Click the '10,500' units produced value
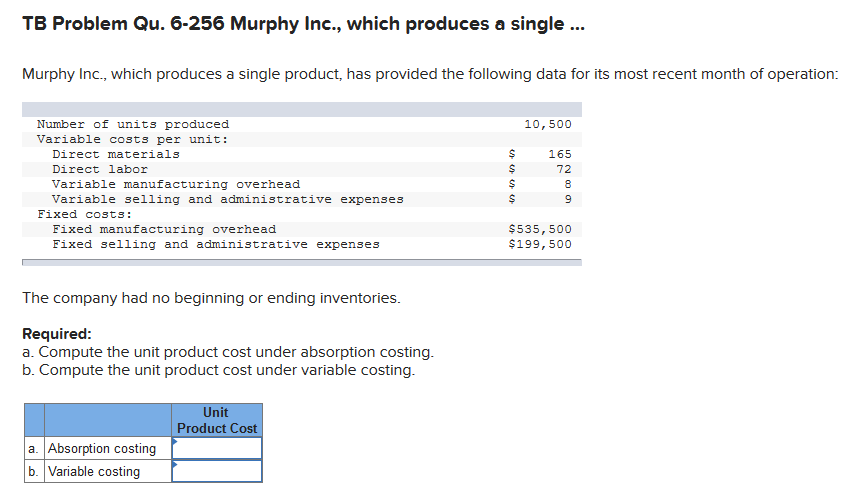Screen dimensions: 859x487 click(x=547, y=124)
